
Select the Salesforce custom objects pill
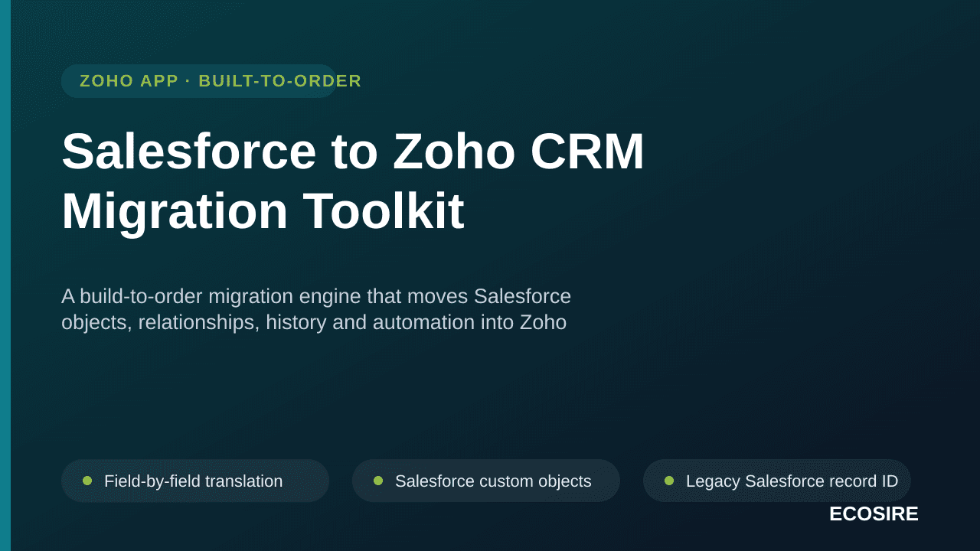(486, 481)
